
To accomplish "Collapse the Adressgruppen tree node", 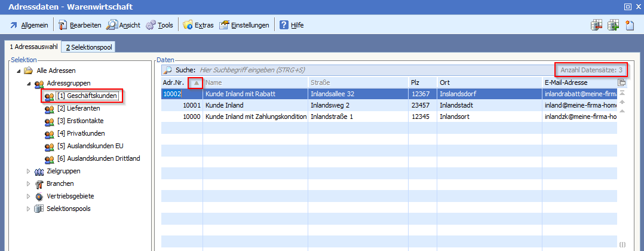I will click(29, 83).
